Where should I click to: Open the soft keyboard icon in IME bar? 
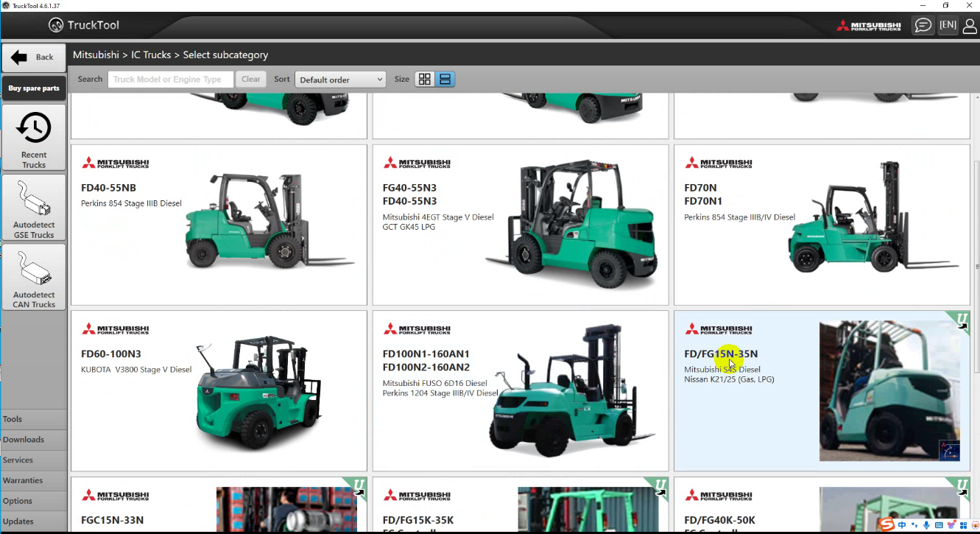pyautogui.click(x=939, y=524)
